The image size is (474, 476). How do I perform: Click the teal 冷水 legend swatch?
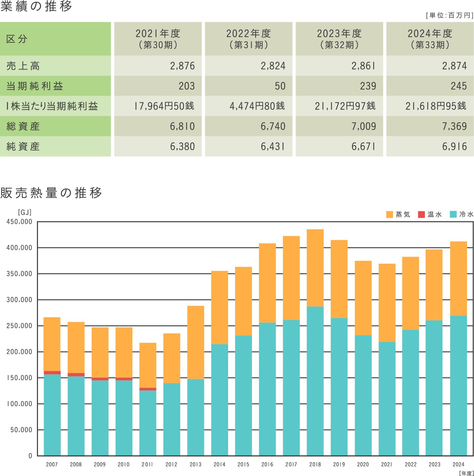(453, 214)
